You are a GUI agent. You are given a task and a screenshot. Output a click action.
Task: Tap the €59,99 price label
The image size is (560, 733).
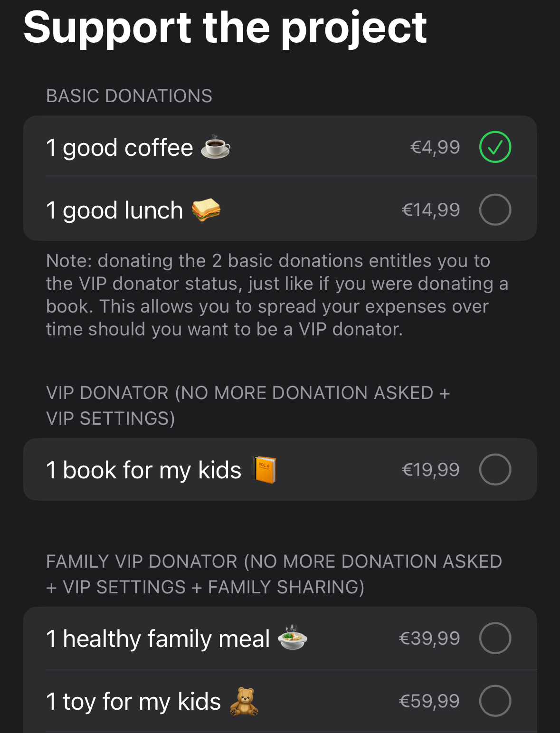point(429,701)
